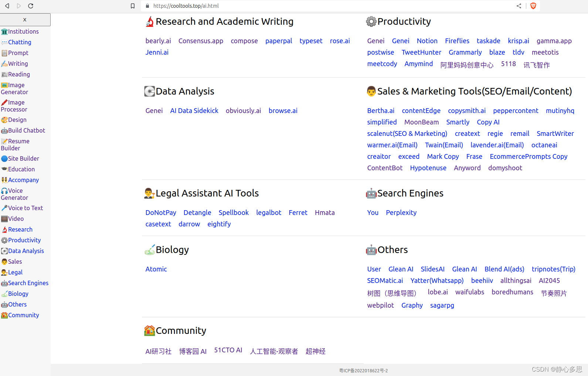This screenshot has width=588, height=376.
Task: Click the browser forward arrow
Action: click(19, 6)
